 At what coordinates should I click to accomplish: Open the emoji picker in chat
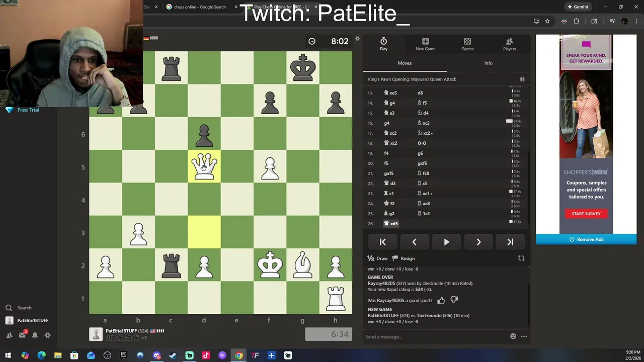[513, 336]
